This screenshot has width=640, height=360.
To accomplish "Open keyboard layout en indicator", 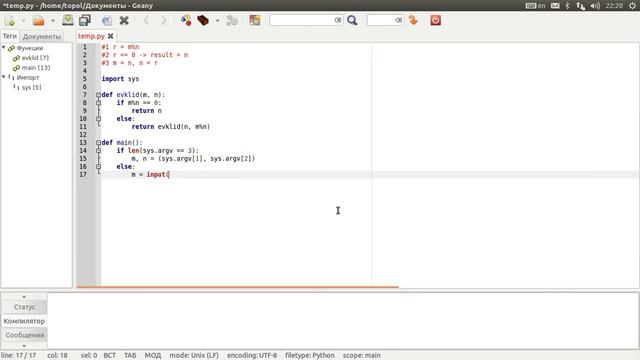I will coord(536,6).
